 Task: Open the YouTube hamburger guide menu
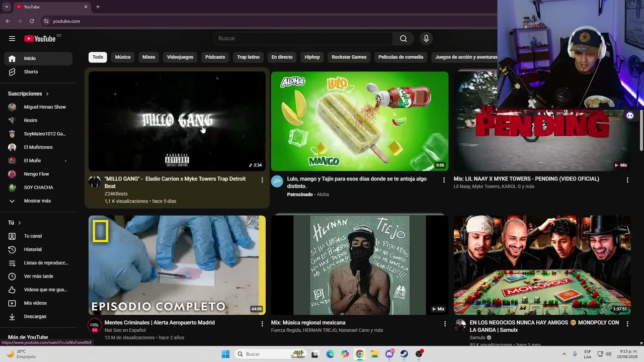(12, 39)
